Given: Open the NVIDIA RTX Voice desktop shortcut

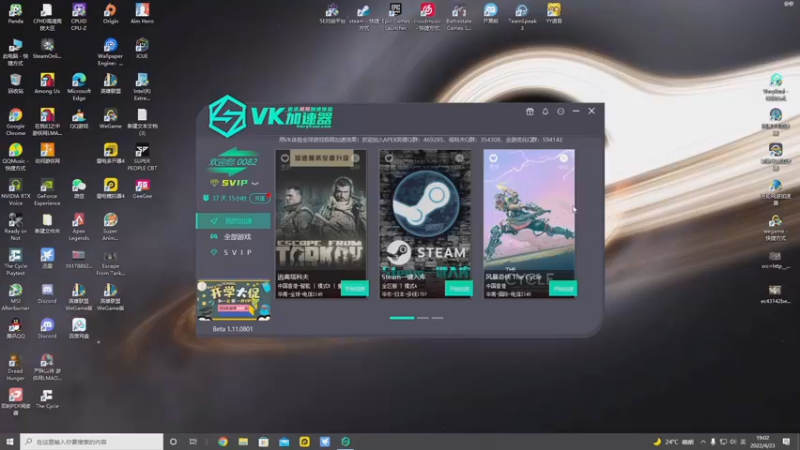Looking at the screenshot, I should [x=15, y=192].
